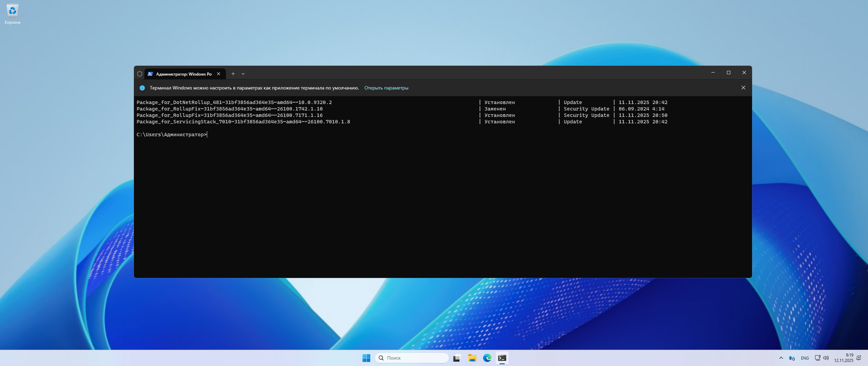
Task: Close the Администратор: Windows PowerShell tab
Action: 219,74
